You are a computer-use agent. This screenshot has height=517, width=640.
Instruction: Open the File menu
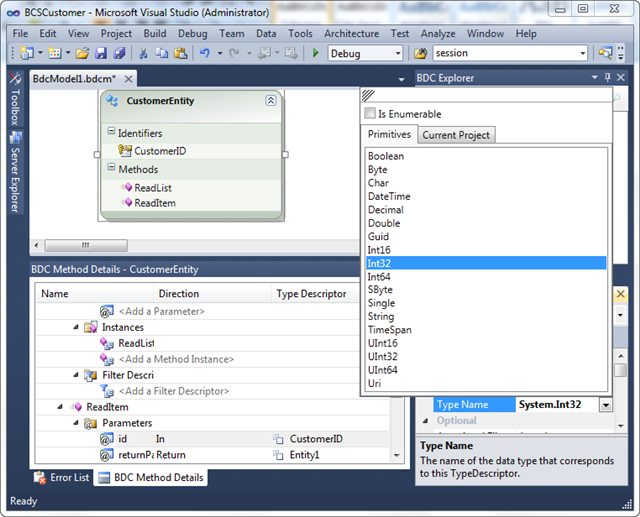coord(20,33)
